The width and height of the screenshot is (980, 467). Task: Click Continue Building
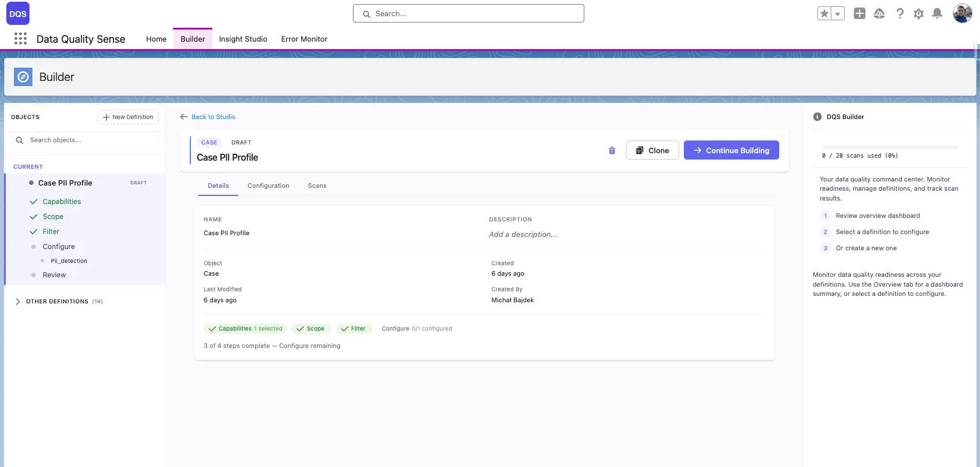pyautogui.click(x=731, y=150)
